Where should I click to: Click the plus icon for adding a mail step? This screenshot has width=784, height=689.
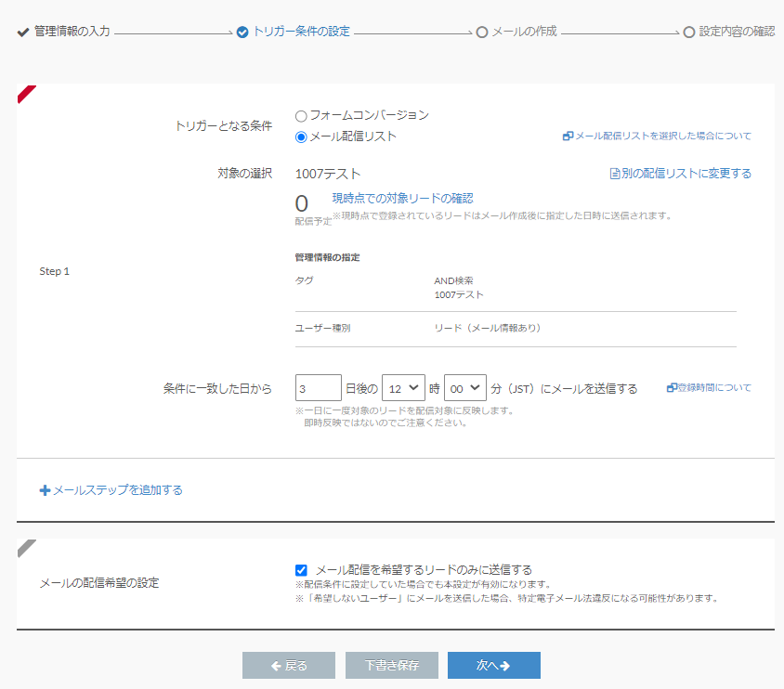tap(45, 490)
